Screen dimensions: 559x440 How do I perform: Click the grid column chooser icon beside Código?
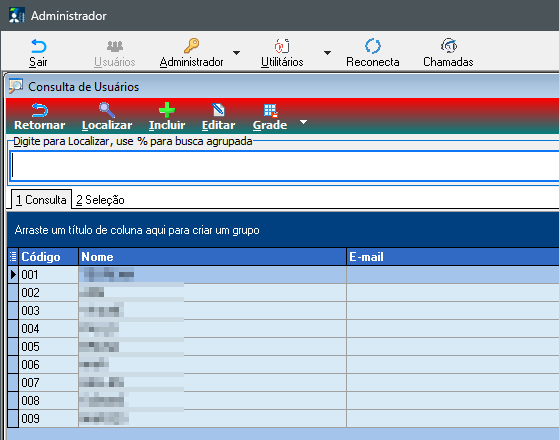[x=13, y=257]
